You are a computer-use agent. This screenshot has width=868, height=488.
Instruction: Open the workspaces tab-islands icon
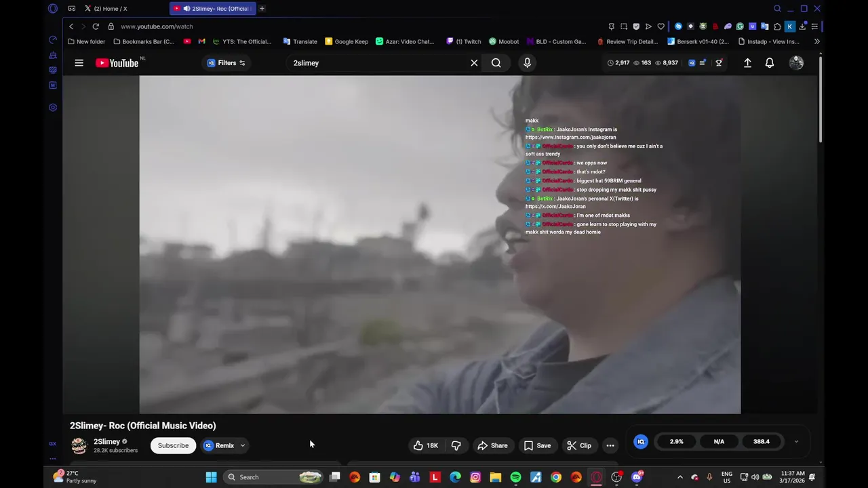pyautogui.click(x=71, y=8)
